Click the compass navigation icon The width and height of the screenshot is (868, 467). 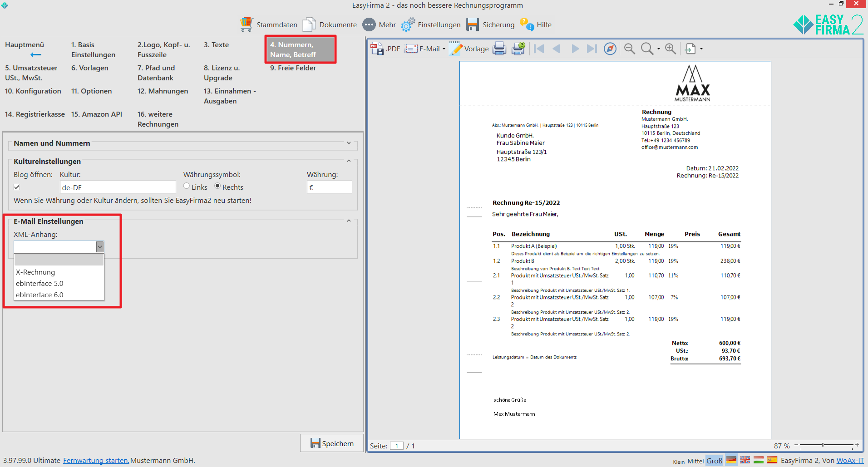(x=610, y=49)
